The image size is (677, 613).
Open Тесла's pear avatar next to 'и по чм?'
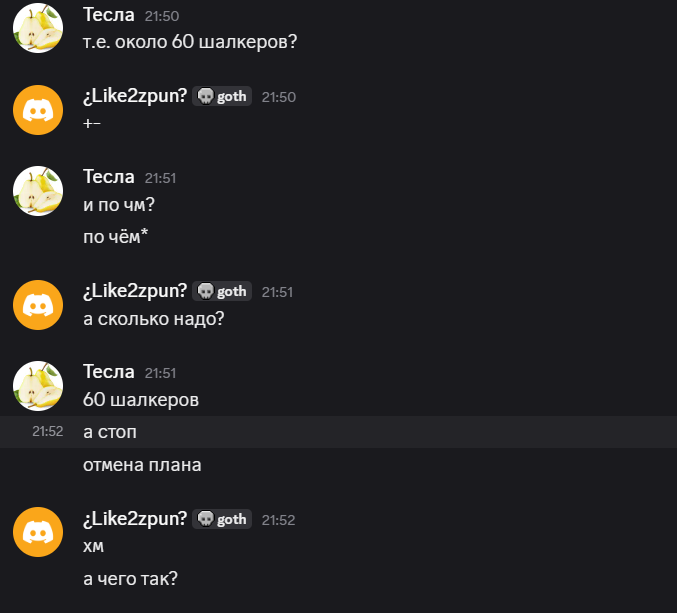[38, 191]
